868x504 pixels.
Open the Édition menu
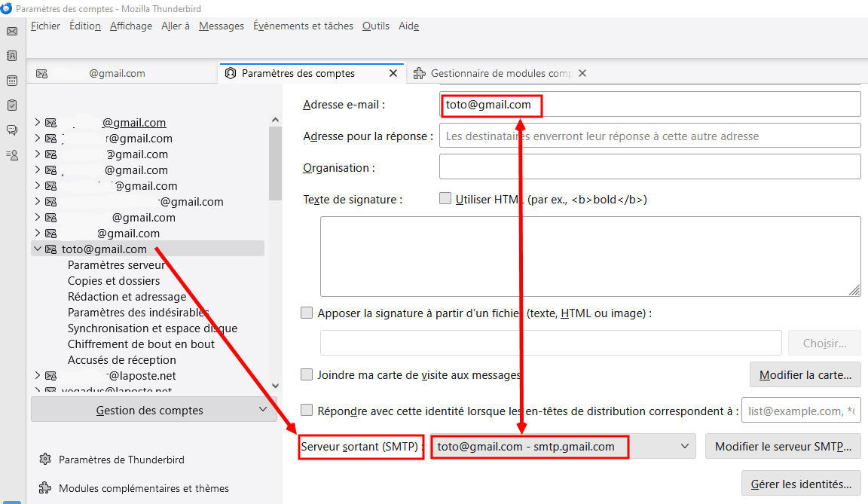coord(84,26)
